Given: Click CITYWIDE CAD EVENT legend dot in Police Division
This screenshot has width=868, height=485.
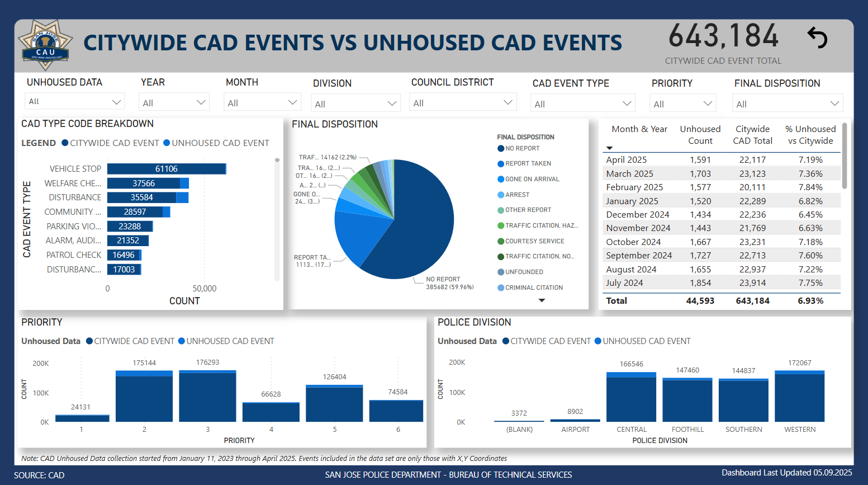Looking at the screenshot, I should click(506, 341).
